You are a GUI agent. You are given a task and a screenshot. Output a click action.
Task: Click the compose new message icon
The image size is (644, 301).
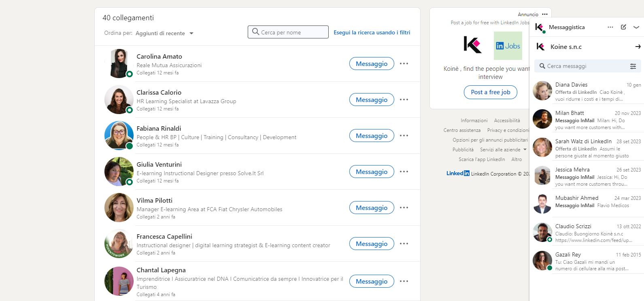pos(623,27)
